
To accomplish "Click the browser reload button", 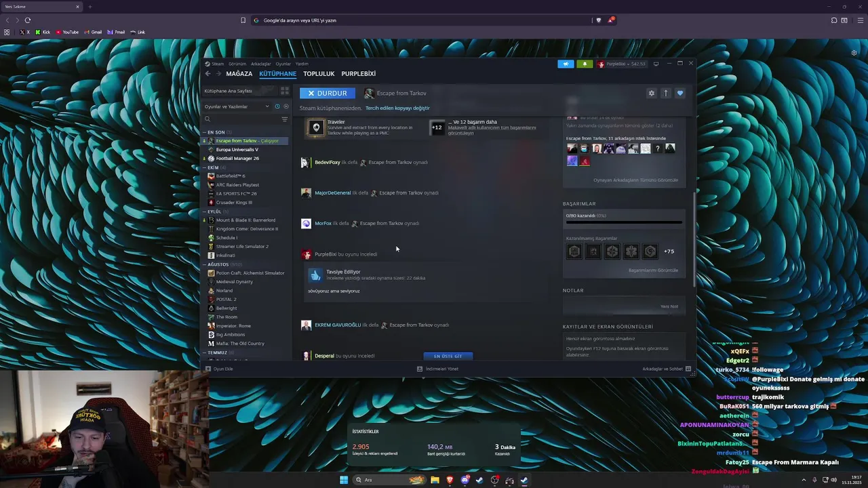I will [x=28, y=20].
